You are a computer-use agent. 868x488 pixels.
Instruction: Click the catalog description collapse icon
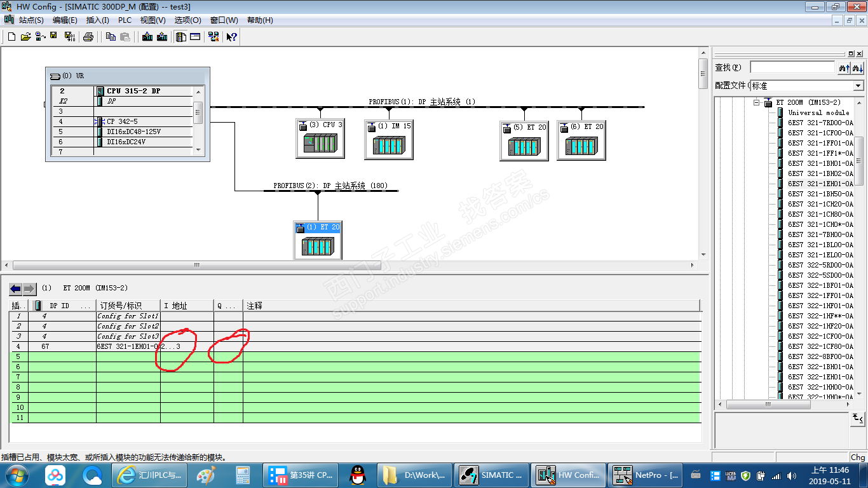pyautogui.click(x=858, y=419)
